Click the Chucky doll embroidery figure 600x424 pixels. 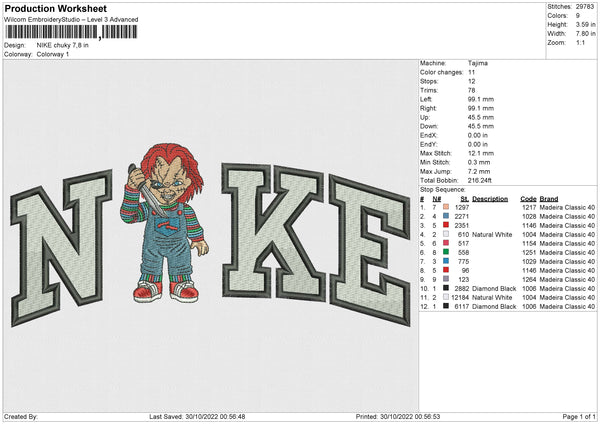[x=165, y=223]
